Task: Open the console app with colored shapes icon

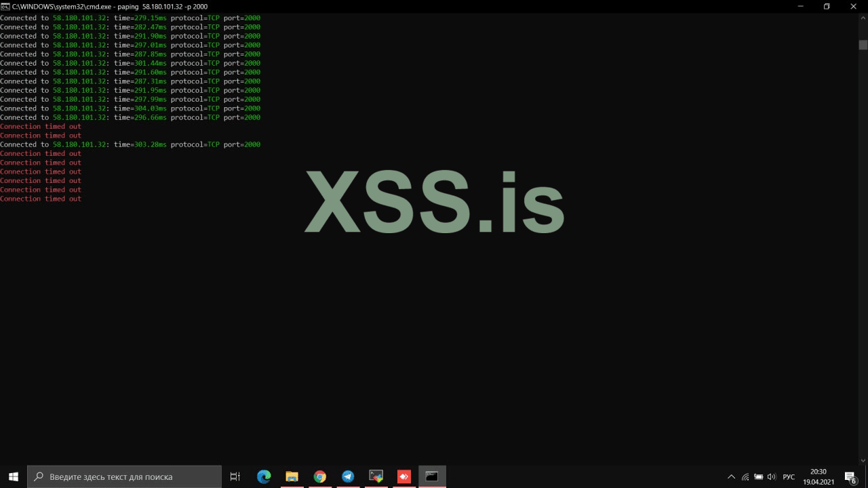Action: tap(376, 476)
